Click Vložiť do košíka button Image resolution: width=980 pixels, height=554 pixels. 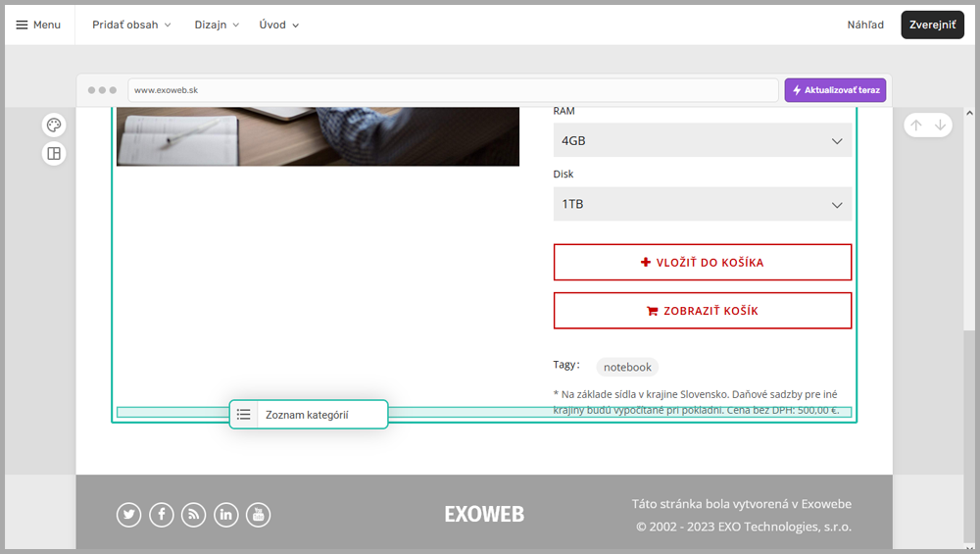coord(702,263)
